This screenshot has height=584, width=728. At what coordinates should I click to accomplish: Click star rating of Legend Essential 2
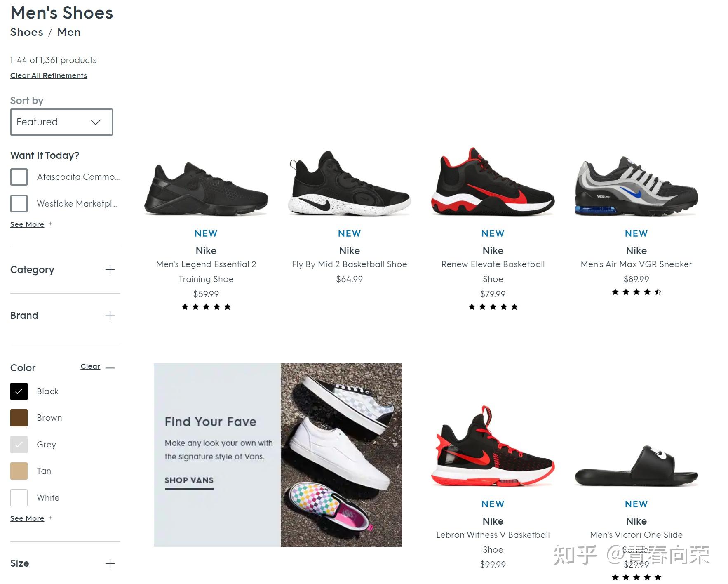pos(206,307)
